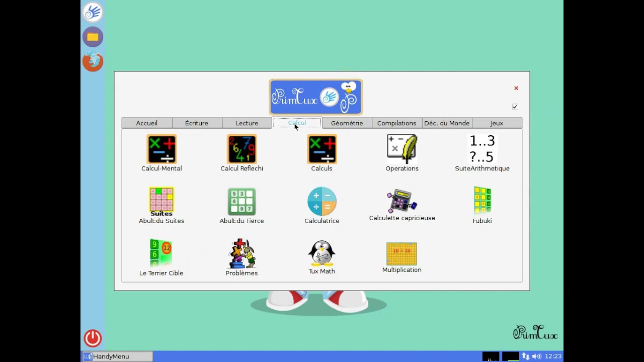Launch the Calculatrice round icon
This screenshot has width=644, height=362.
322,202
